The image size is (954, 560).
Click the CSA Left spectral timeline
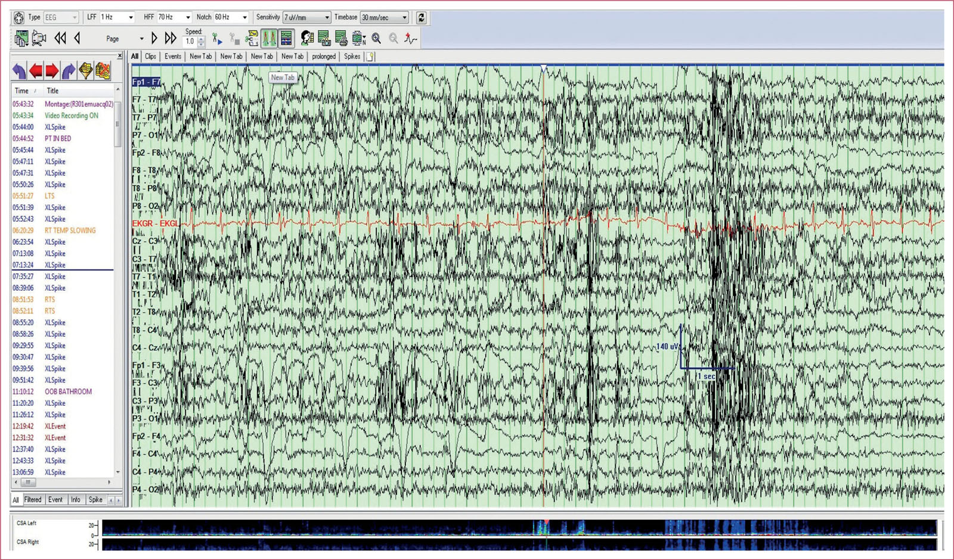pos(519,527)
